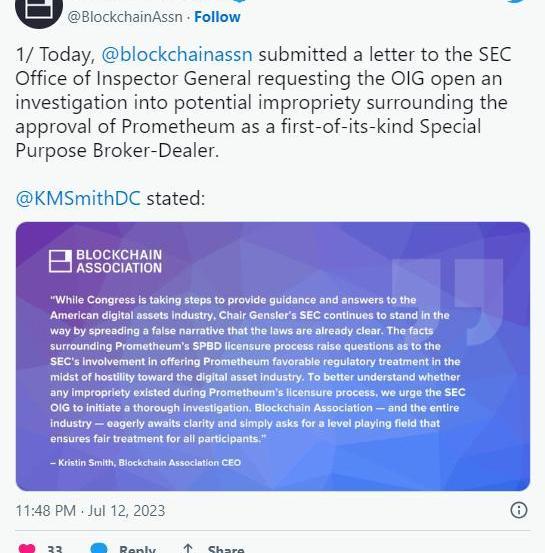This screenshot has height=553, width=545.
Task: Follow the BlockchainAssn account
Action: (217, 17)
